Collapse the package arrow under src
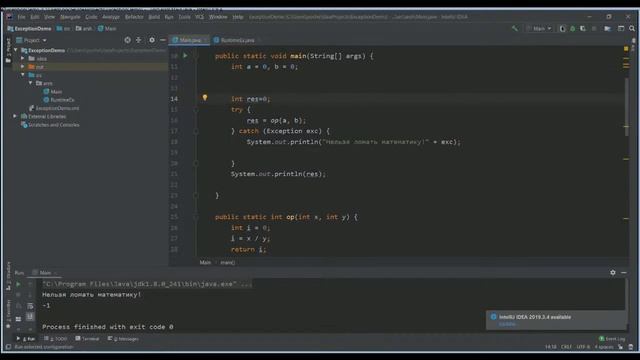 (31, 83)
